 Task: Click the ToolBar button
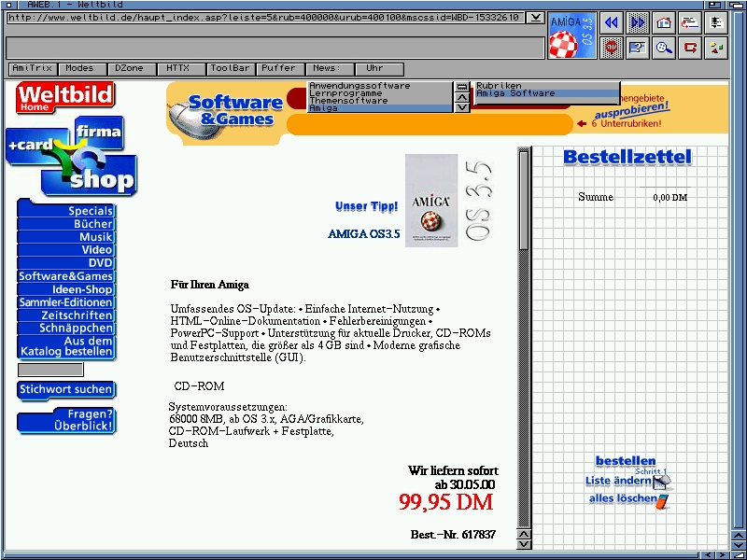(231, 68)
